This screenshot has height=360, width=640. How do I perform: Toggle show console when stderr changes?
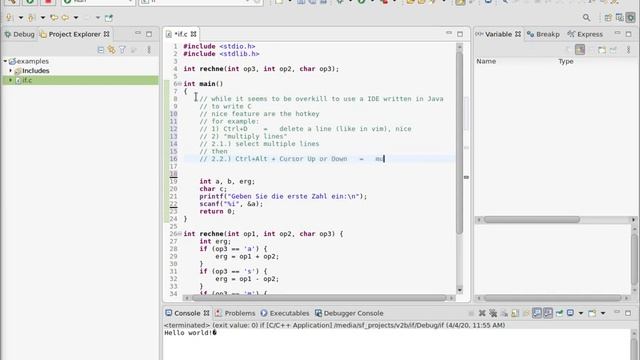coord(548,313)
